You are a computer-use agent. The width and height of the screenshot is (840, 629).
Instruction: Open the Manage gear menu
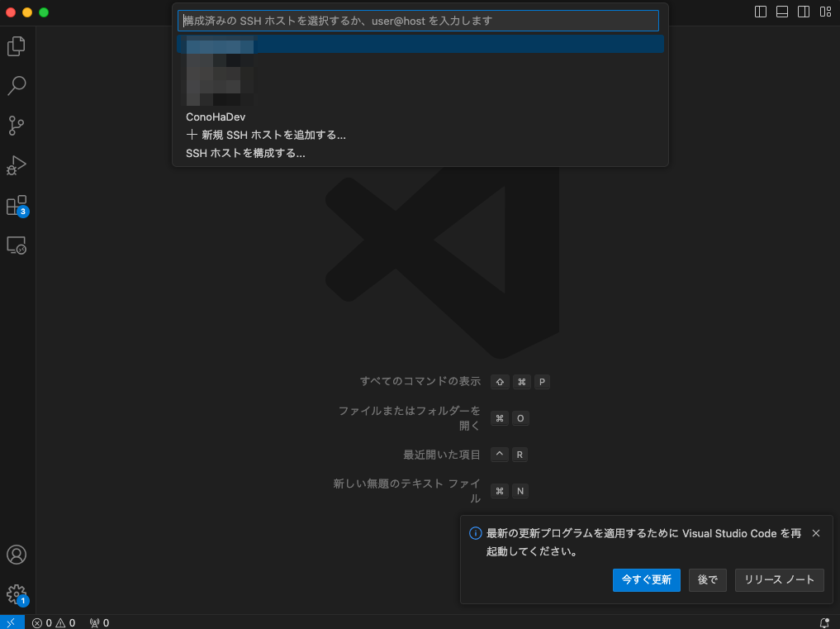click(x=17, y=593)
